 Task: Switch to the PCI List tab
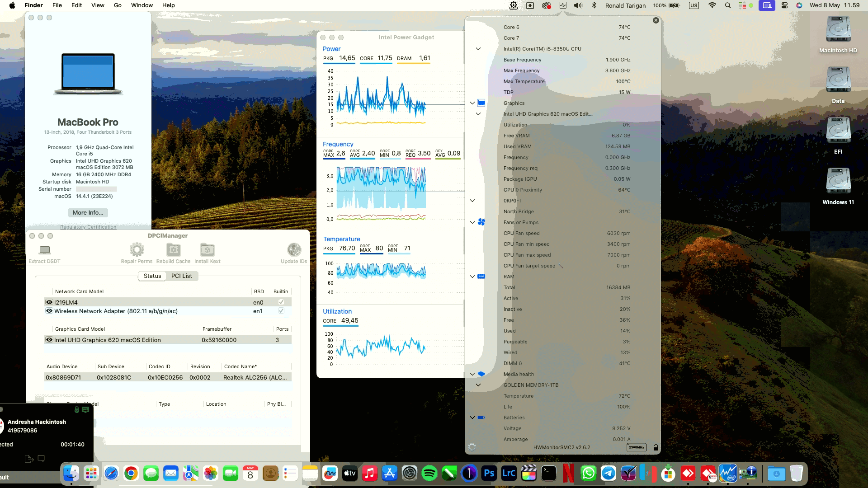point(181,276)
